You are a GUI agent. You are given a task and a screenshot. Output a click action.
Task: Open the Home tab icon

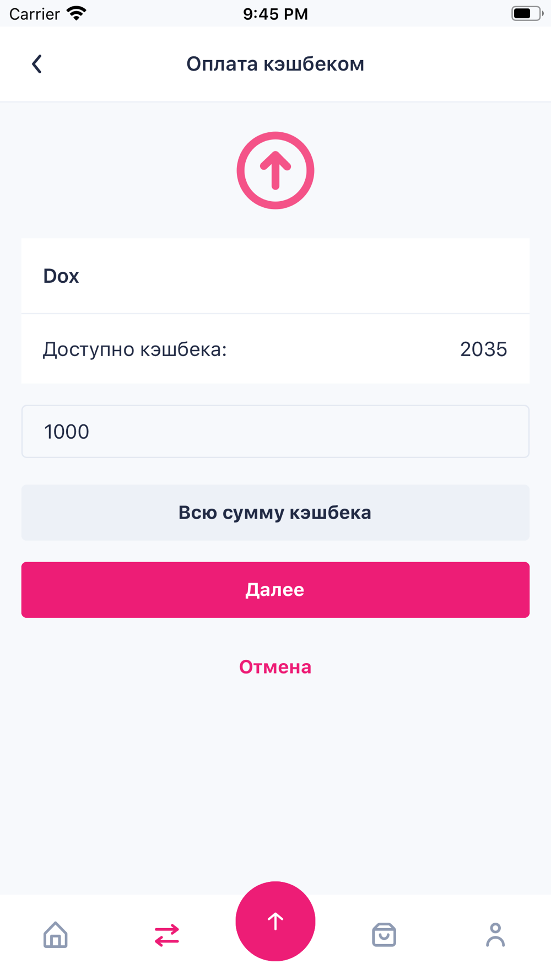click(x=56, y=935)
